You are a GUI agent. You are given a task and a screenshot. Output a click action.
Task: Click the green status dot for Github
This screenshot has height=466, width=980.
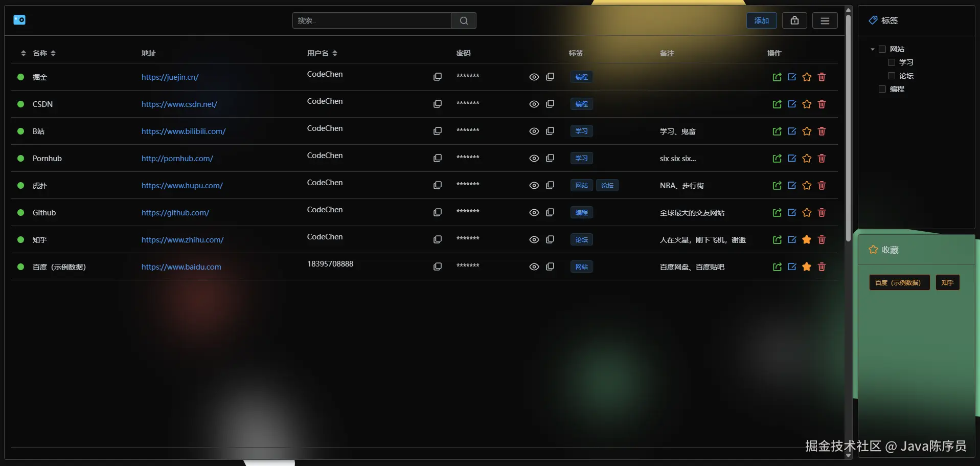point(21,212)
